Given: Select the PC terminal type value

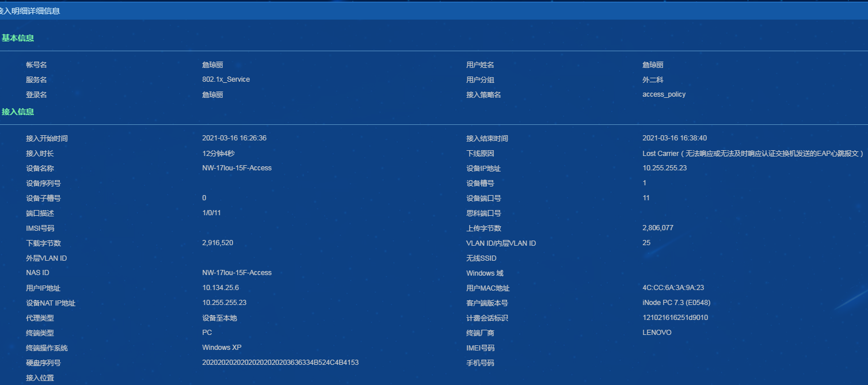Looking at the screenshot, I should coord(207,333).
